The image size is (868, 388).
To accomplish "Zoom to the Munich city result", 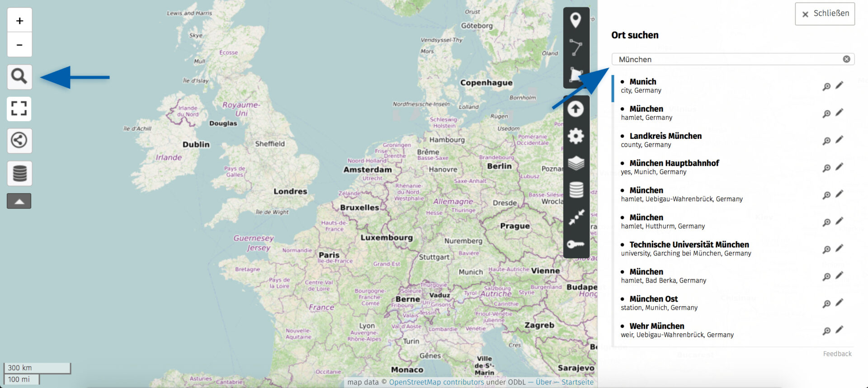I will point(826,86).
